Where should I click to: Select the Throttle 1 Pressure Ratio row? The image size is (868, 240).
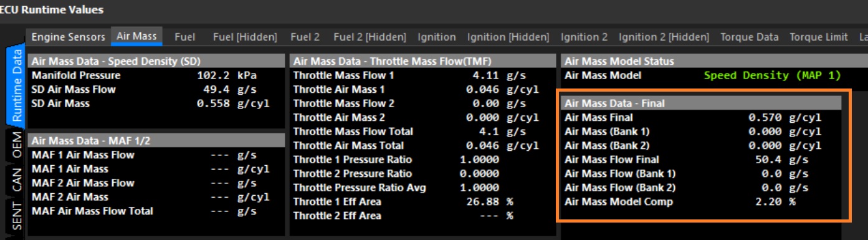(x=422, y=160)
